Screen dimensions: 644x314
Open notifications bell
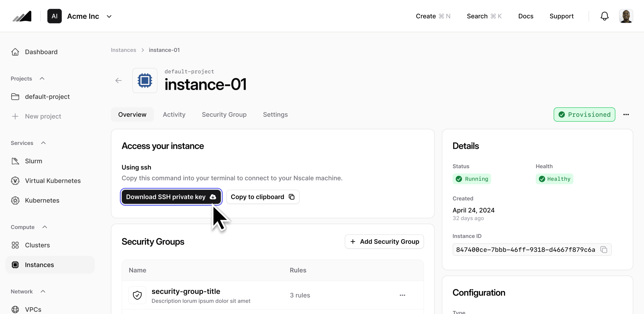click(604, 16)
